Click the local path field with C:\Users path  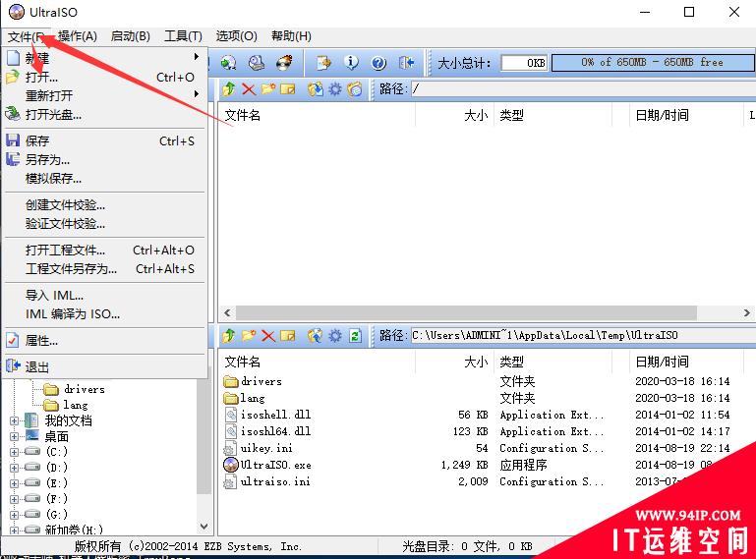click(583, 335)
